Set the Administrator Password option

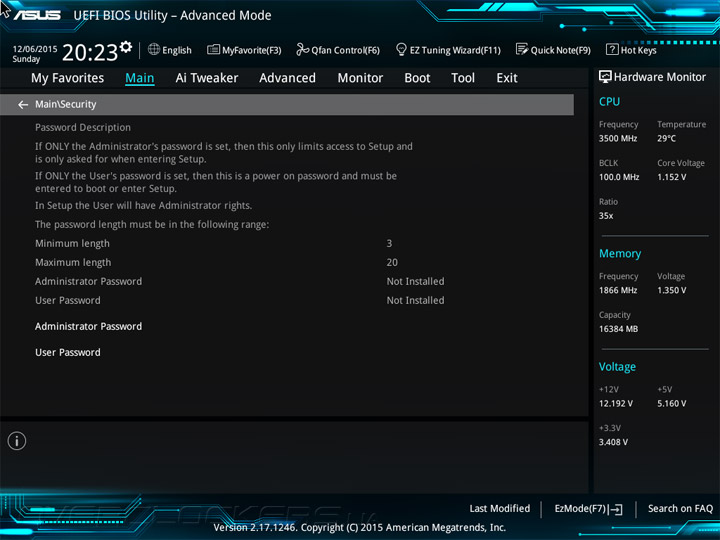(x=89, y=326)
